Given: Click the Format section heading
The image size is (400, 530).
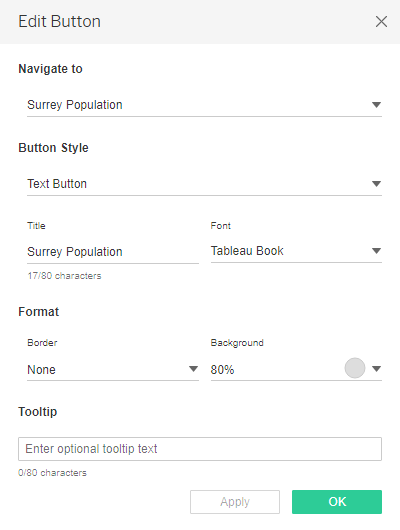Looking at the screenshot, I should point(39,312).
